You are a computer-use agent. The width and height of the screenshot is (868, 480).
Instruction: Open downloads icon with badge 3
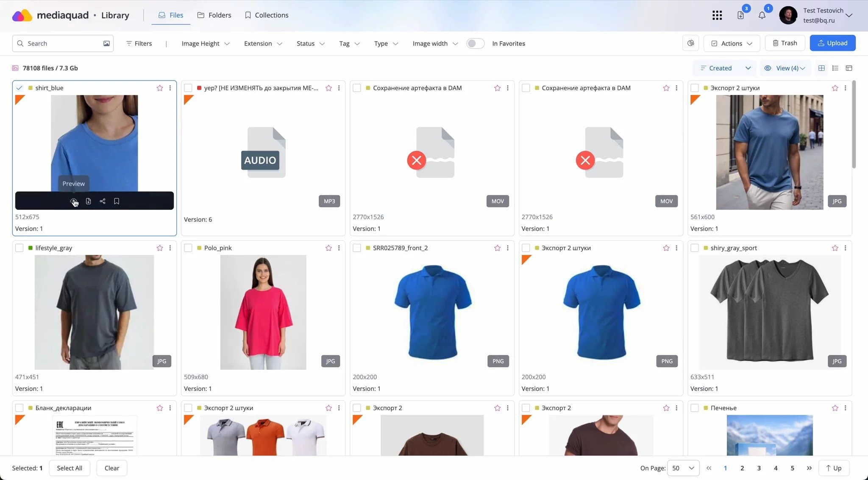(740, 15)
